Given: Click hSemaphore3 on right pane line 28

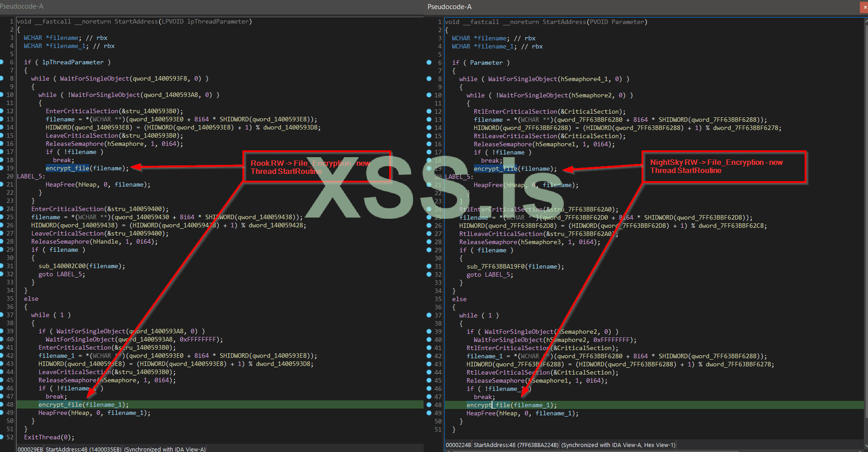Looking at the screenshot, I should (541, 242).
